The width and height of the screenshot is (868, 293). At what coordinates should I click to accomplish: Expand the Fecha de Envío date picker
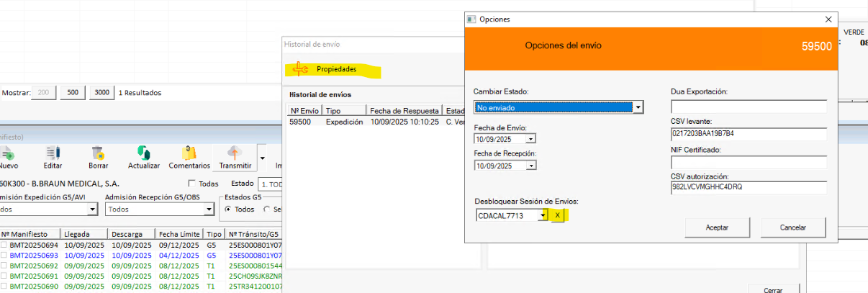(x=530, y=139)
